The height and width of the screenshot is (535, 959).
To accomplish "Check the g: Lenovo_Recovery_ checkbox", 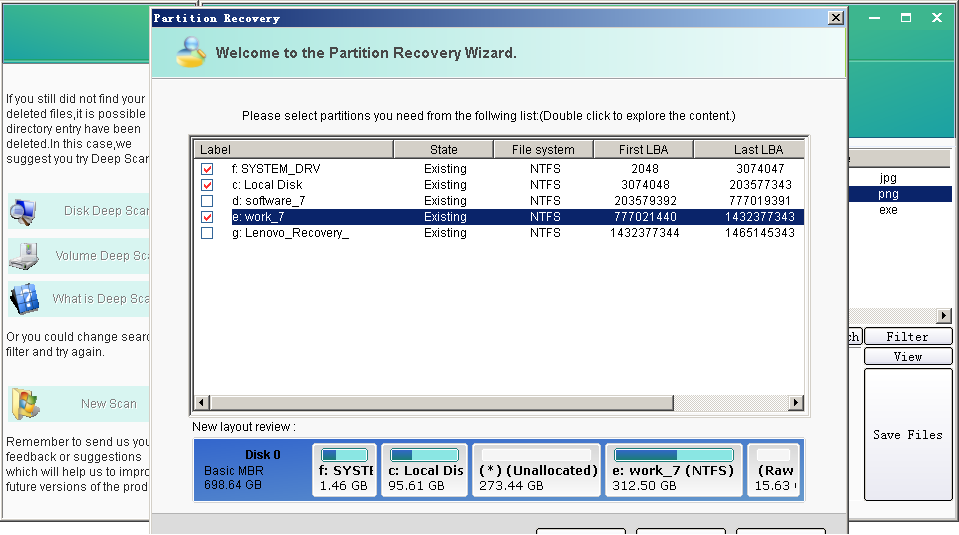I will coord(207,233).
